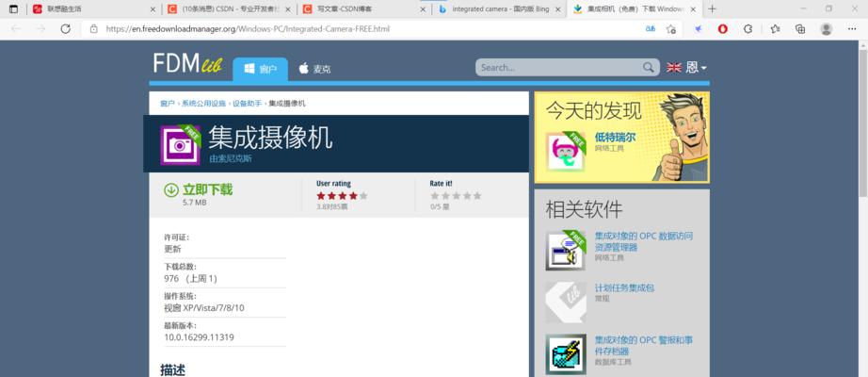Image resolution: width=868 pixels, height=377 pixels.
Task: Click the purple Integrated Camera app icon
Action: click(x=180, y=145)
